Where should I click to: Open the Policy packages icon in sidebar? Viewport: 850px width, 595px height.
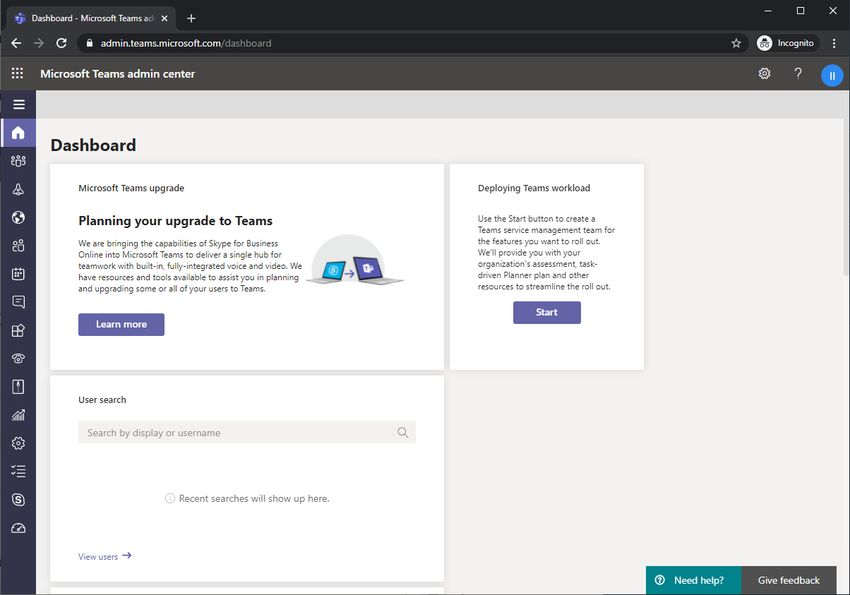pos(18,386)
